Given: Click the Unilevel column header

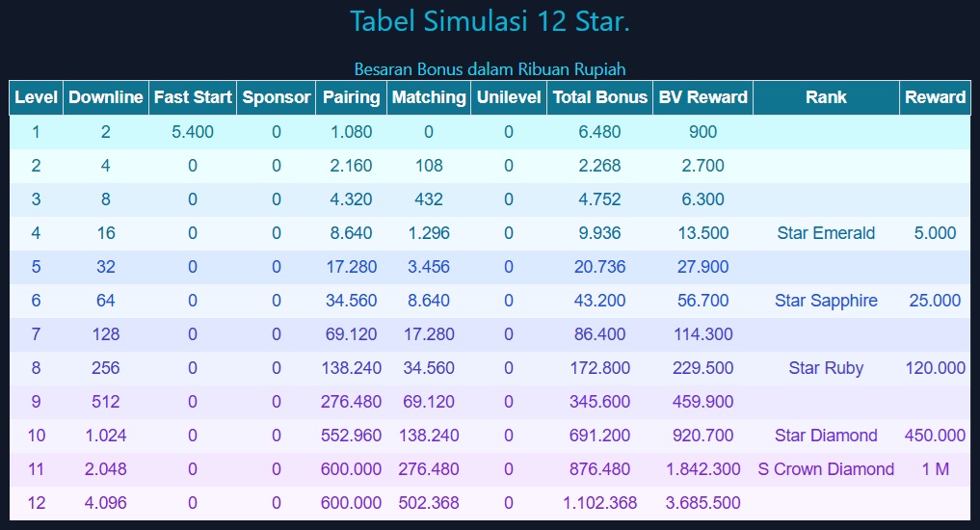Looking at the screenshot, I should click(509, 97).
